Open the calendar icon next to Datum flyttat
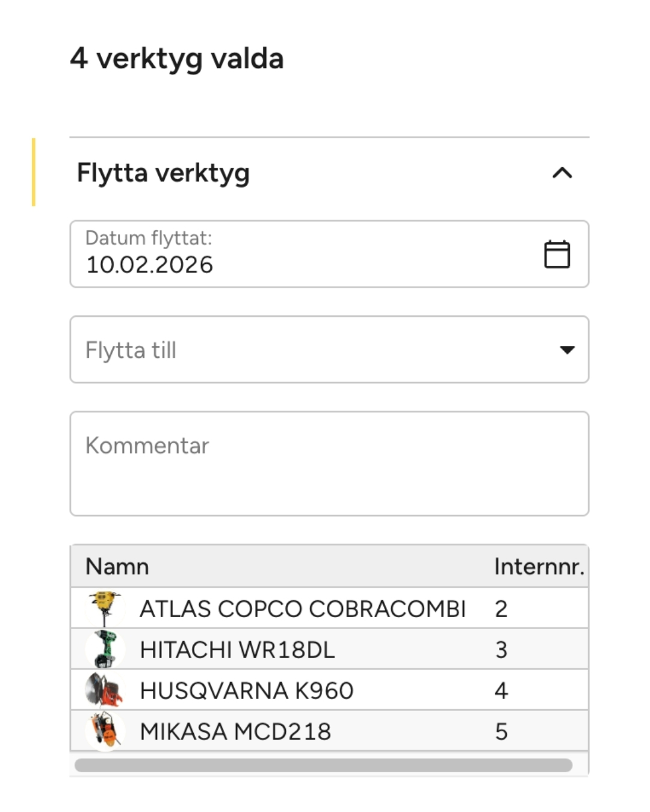Viewport: 650px width, 812px height. [557, 254]
